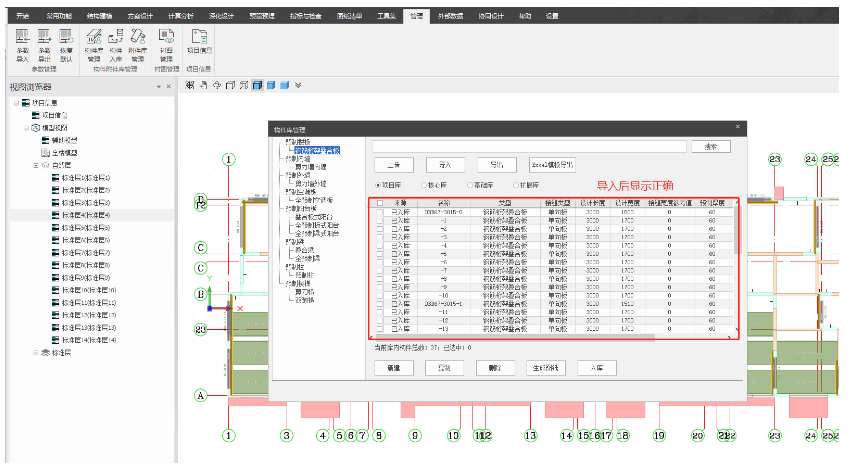850x469 pixels.
Task: Select the 项目库 radio button
Action: (x=379, y=185)
